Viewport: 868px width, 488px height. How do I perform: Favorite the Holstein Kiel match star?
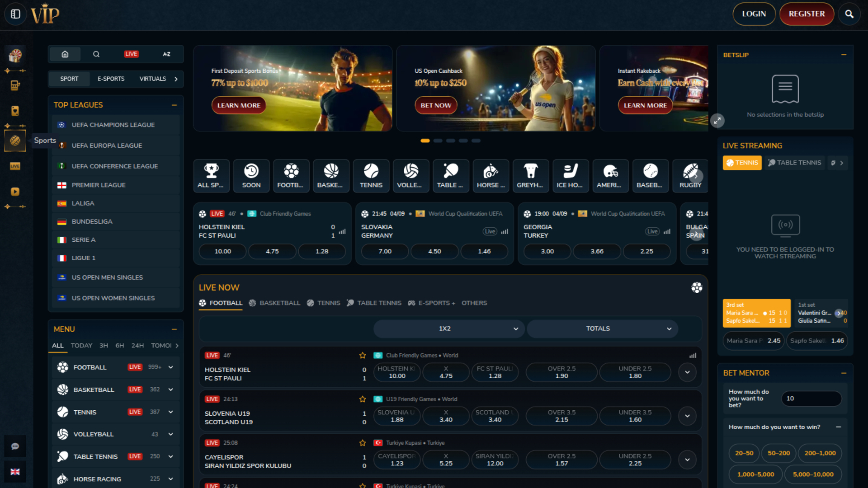[x=362, y=355]
